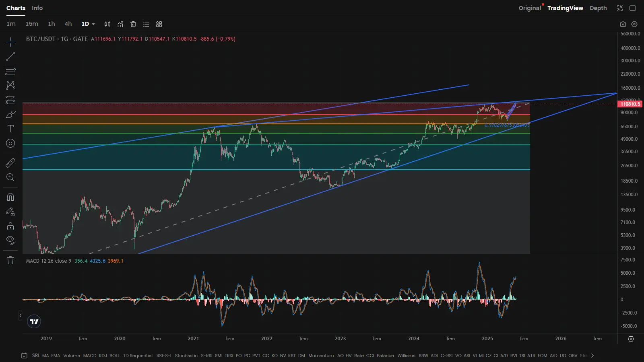Enable the Stochastic indicator
644x362 pixels.
(186, 356)
